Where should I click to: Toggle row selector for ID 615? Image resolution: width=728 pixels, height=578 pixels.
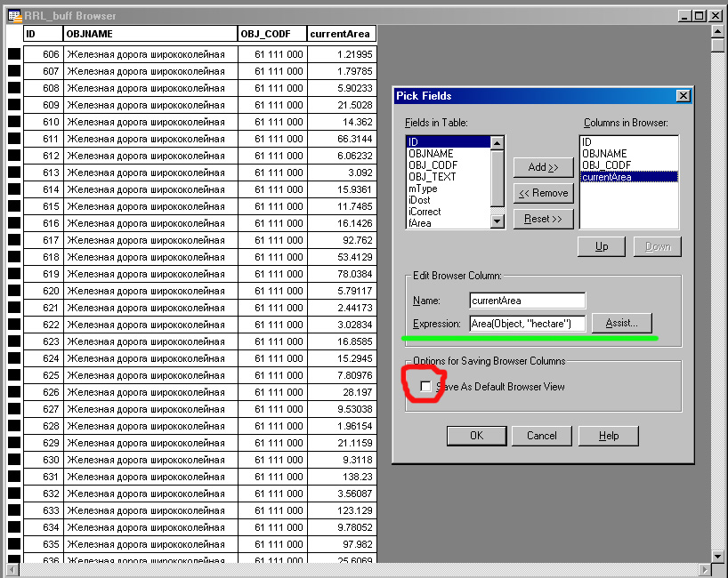tap(14, 206)
